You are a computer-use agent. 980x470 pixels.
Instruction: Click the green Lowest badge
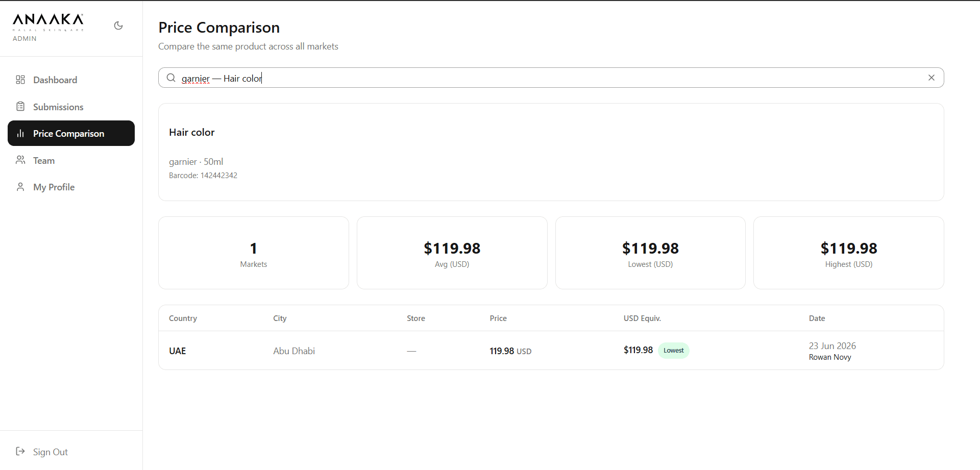[x=674, y=351]
